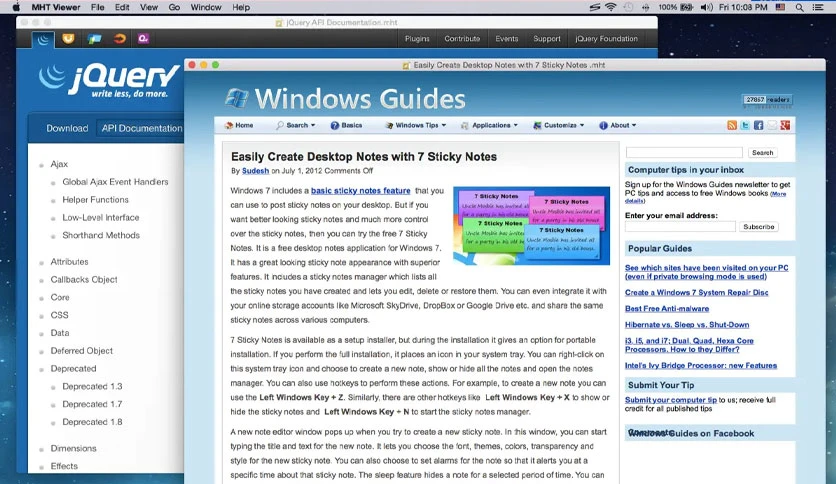Open Create a Windows 7 System Repair Disc

(x=696, y=293)
